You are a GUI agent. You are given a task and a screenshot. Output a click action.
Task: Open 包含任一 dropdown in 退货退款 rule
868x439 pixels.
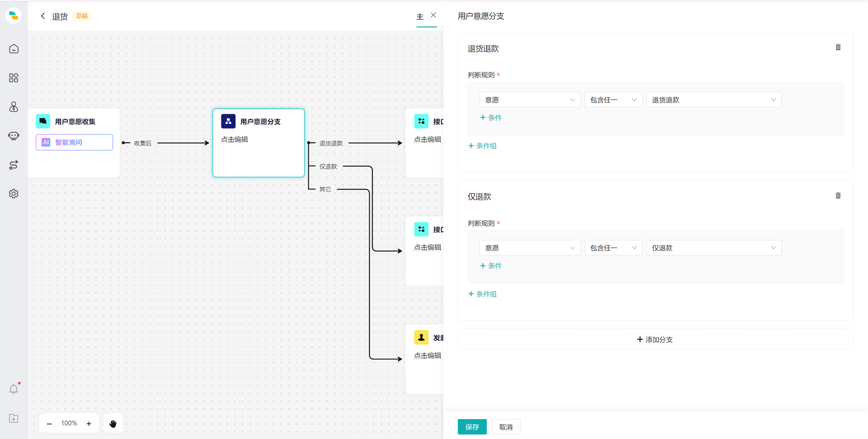coord(613,100)
